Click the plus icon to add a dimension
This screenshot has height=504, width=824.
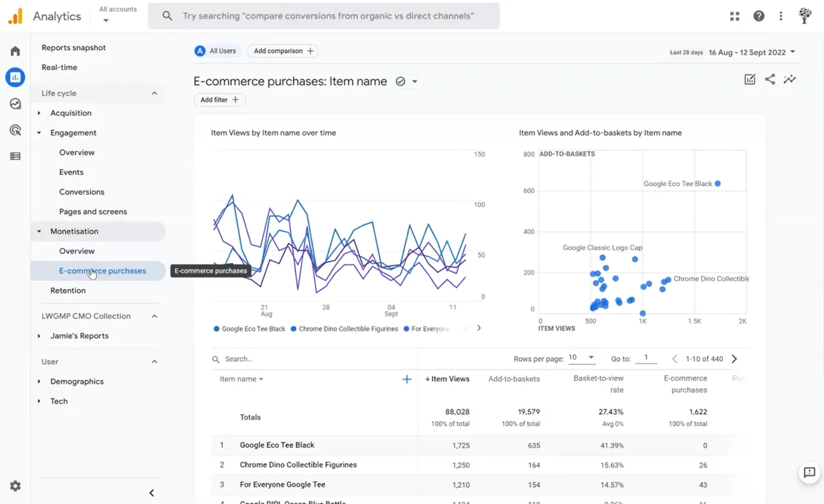click(x=407, y=379)
